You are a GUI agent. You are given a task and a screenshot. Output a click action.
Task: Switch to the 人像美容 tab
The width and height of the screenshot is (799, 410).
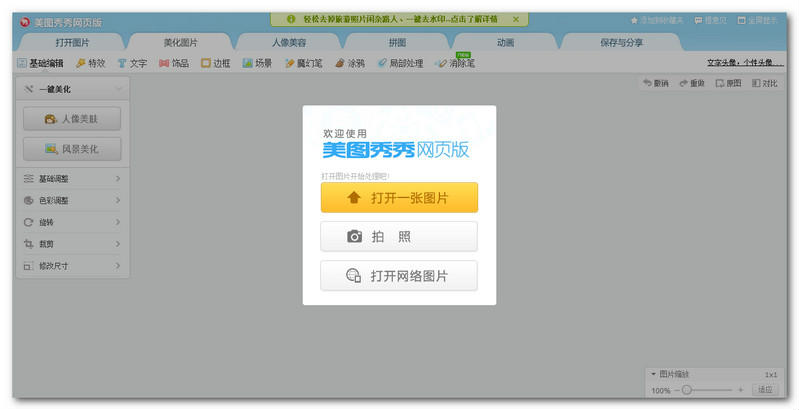tap(289, 43)
